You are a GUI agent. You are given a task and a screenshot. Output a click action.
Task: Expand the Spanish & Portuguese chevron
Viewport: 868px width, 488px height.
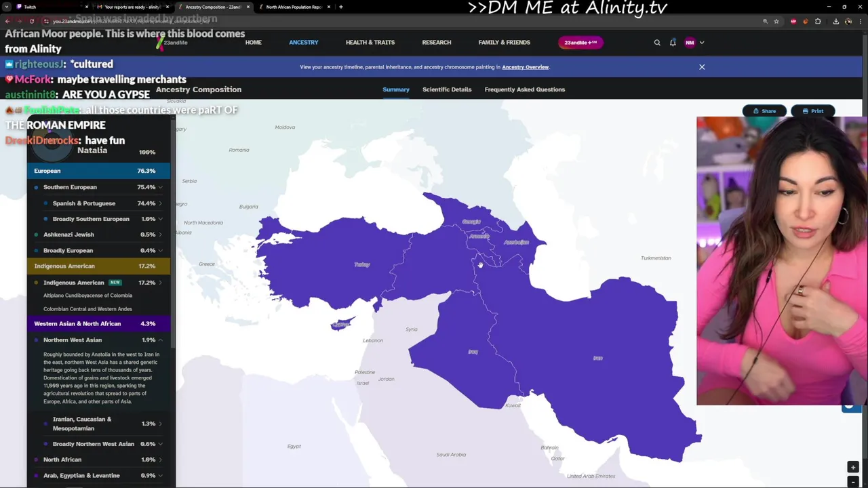pyautogui.click(x=161, y=203)
